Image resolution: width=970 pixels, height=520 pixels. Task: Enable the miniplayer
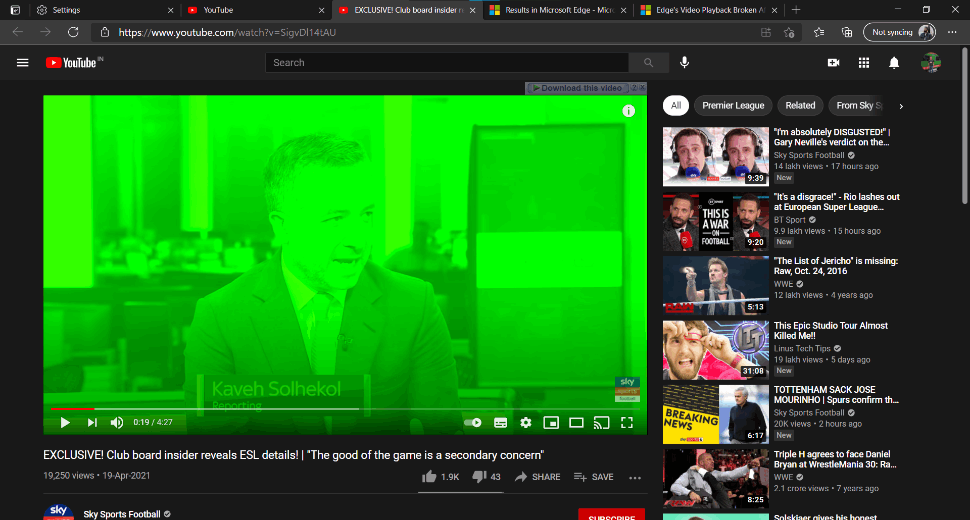pos(551,422)
